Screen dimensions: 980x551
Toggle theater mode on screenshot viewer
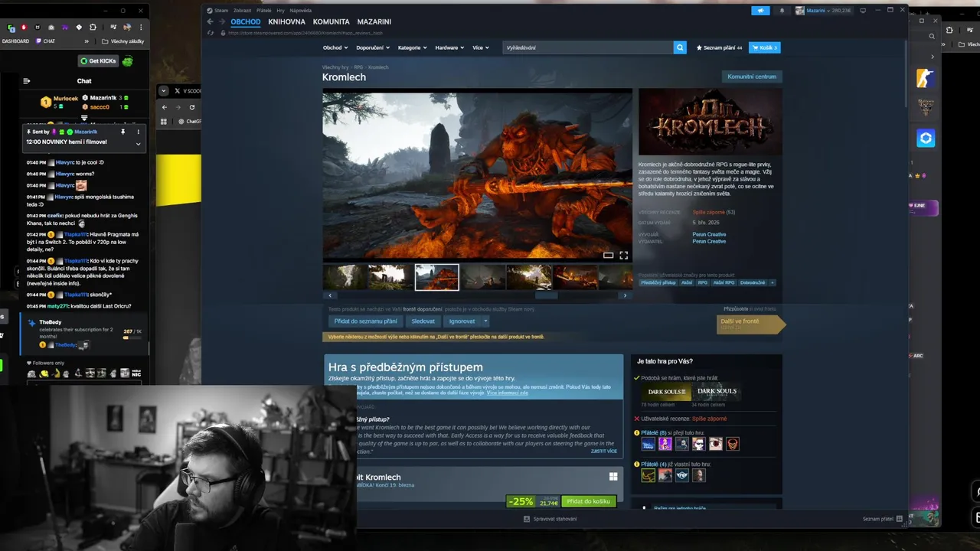tap(608, 255)
